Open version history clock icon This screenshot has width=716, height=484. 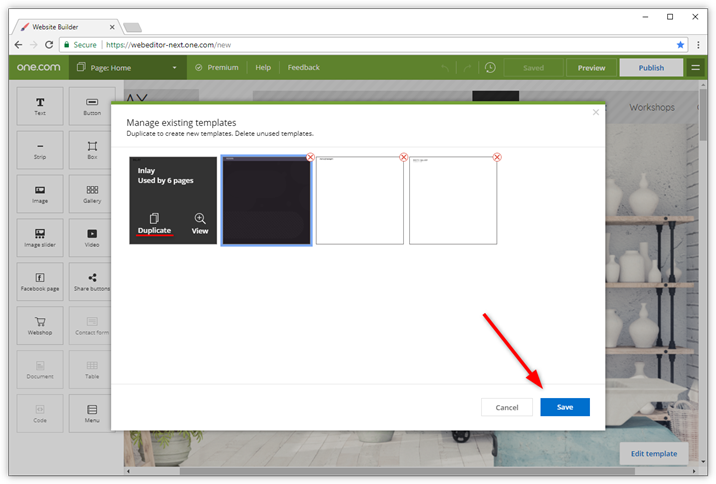(x=490, y=68)
